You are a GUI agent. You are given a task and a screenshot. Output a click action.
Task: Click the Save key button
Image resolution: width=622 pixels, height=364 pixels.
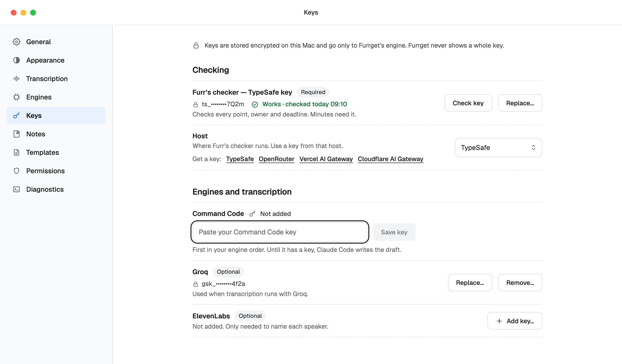394,232
